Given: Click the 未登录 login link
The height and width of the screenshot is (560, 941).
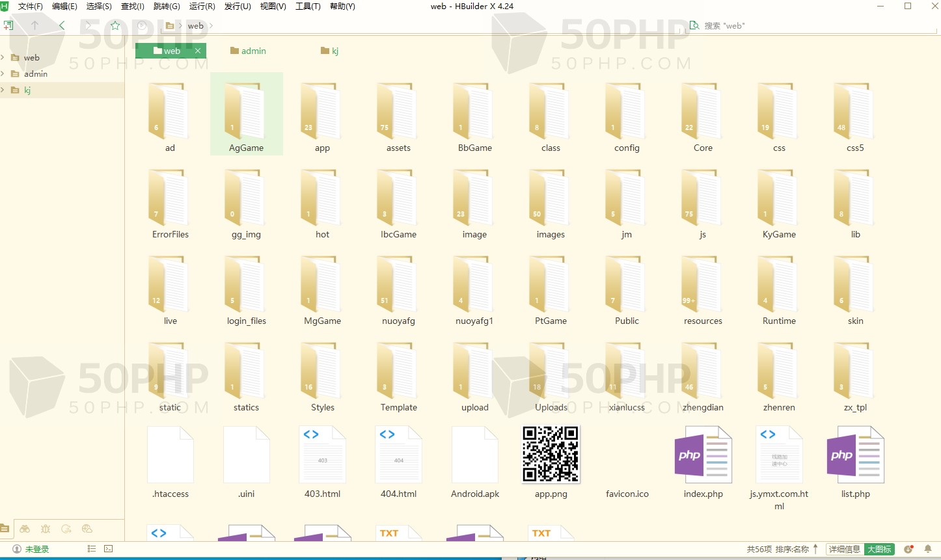Looking at the screenshot, I should (x=36, y=550).
